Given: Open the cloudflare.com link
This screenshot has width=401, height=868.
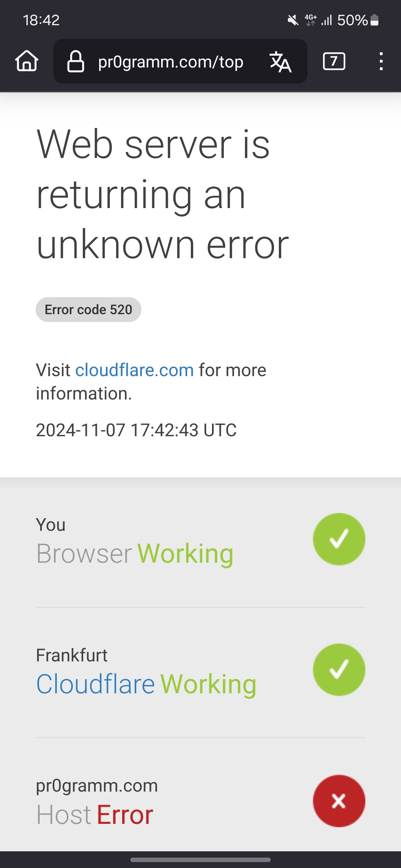Looking at the screenshot, I should coord(134,370).
